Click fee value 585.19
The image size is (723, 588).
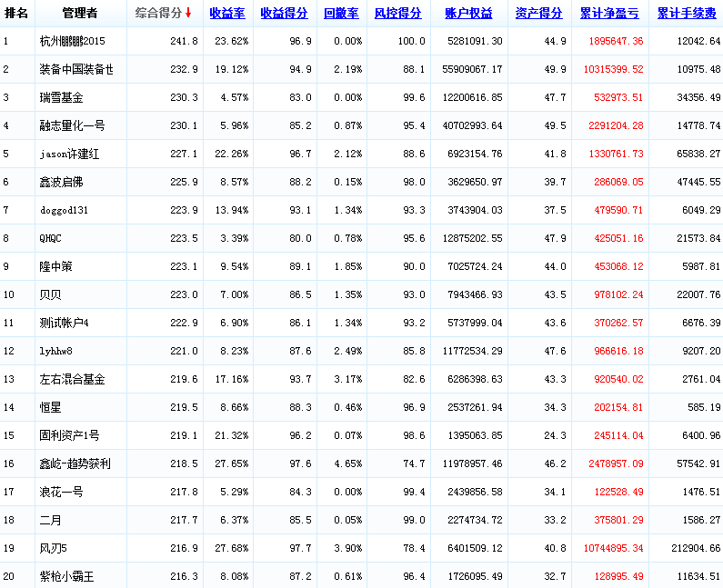pos(704,407)
